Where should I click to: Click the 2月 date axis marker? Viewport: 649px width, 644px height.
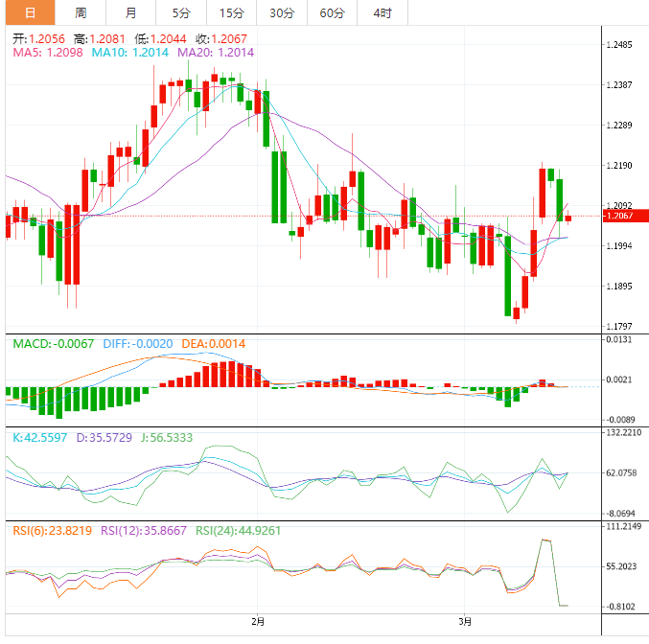coord(258,622)
